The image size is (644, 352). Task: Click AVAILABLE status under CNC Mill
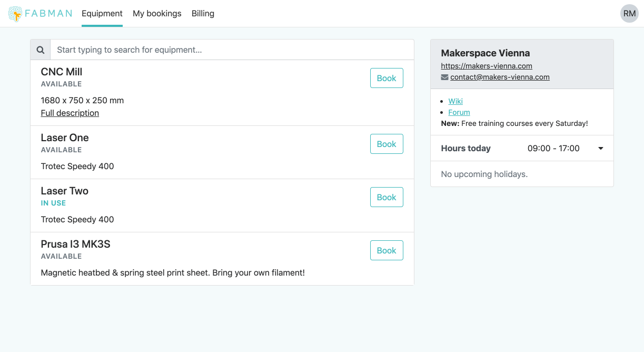coord(62,84)
